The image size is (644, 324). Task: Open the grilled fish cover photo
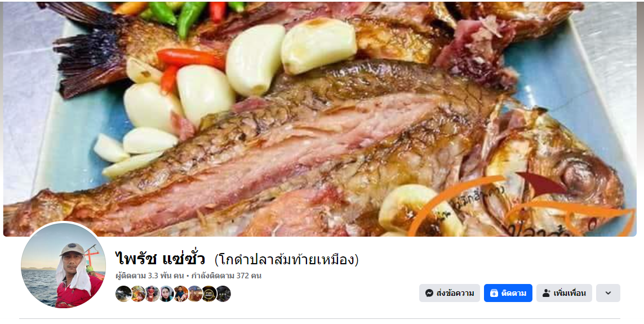coord(319,119)
